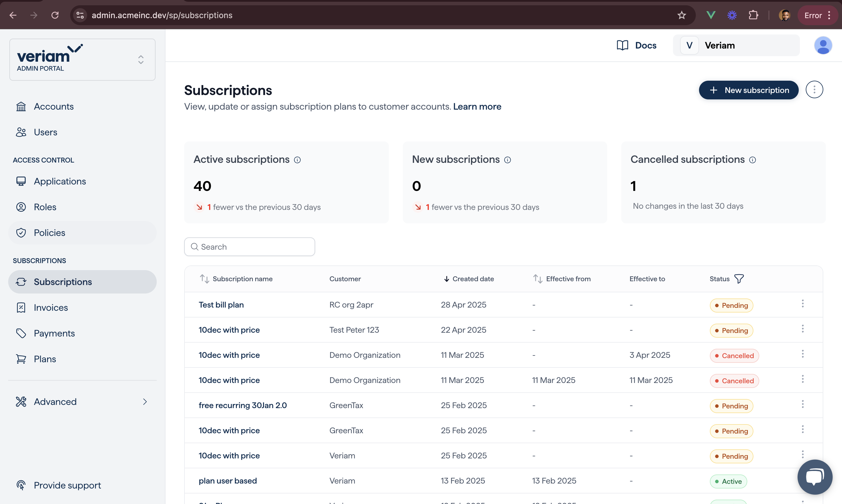Click the New subscription button
Screen dimensions: 842x504
748,90
